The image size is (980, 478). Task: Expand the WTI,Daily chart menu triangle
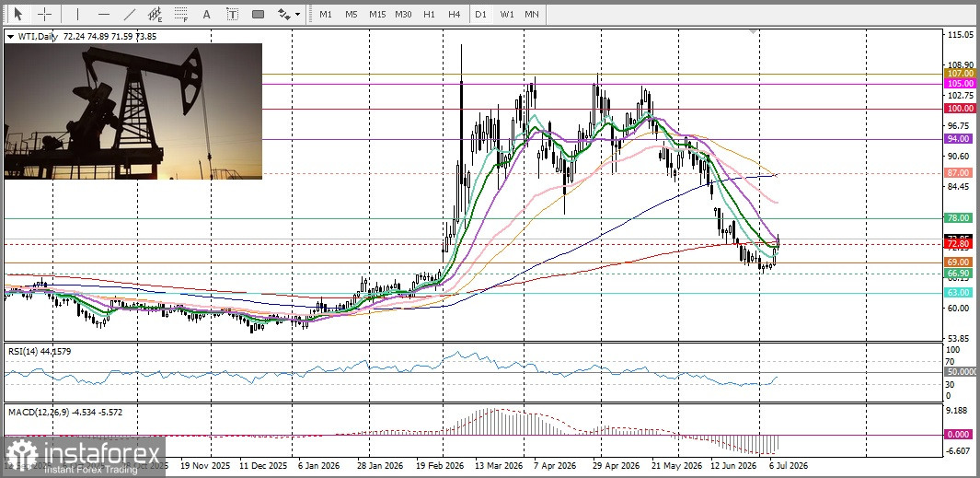coord(10,37)
